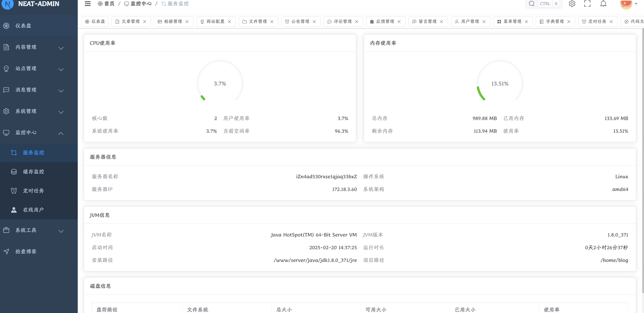
Task: Open 定时任务 from the sidebar
Action: tap(34, 191)
